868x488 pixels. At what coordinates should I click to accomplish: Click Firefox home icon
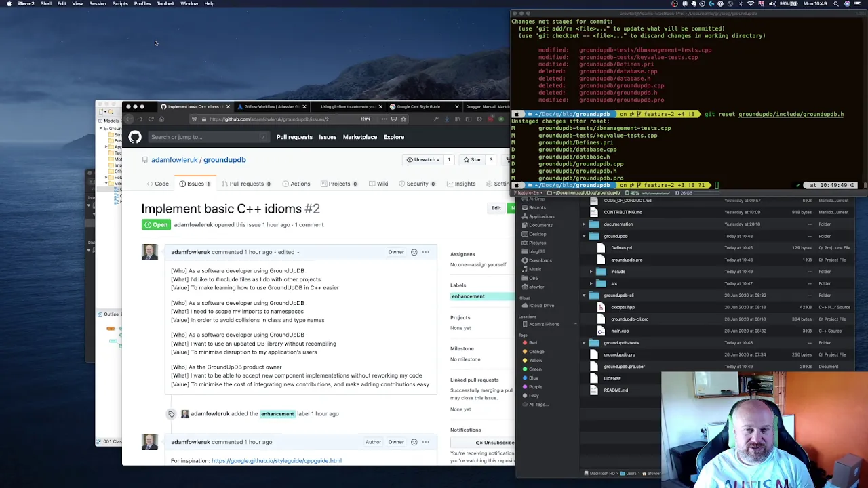[161, 119]
